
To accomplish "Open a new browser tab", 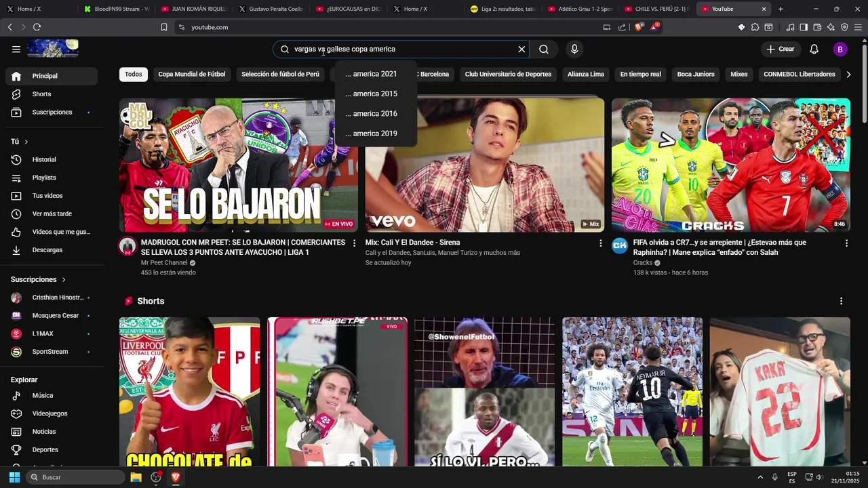I will point(781,9).
